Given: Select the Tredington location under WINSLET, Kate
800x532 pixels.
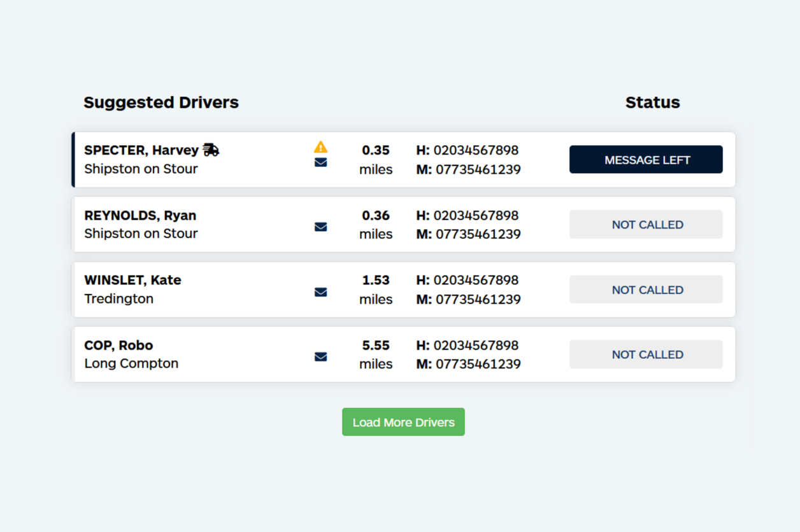Looking at the screenshot, I should click(x=119, y=298).
